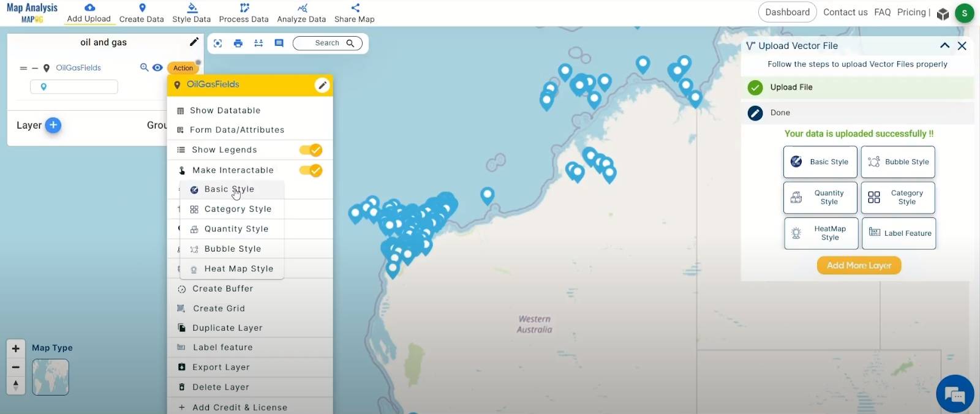Viewport: 980px width, 414px height.
Task: Zoom out on the map with the minus button
Action: point(16,367)
